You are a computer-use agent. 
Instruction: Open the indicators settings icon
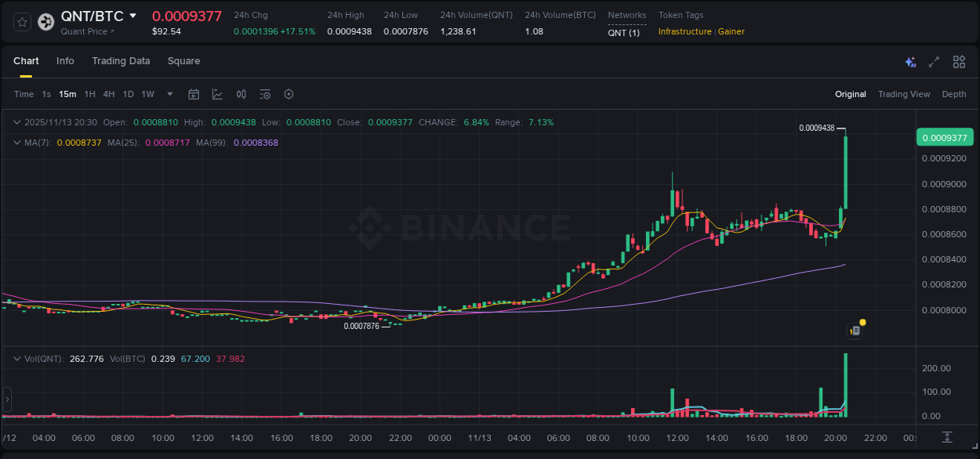pos(265,94)
